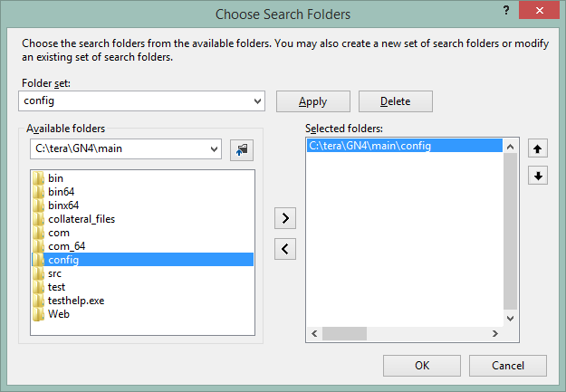Viewport: 566px width, 392px height.
Task: Move selected folder down with arrow
Action: tap(538, 176)
